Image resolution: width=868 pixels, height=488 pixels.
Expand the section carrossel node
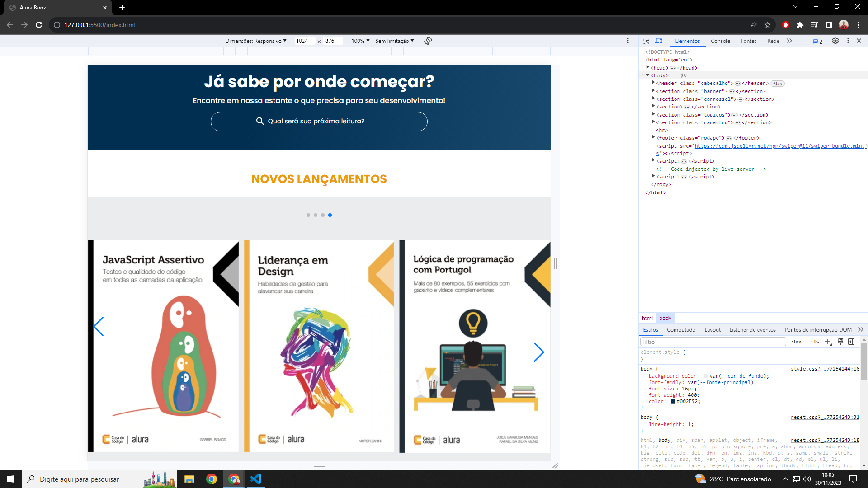coord(653,99)
